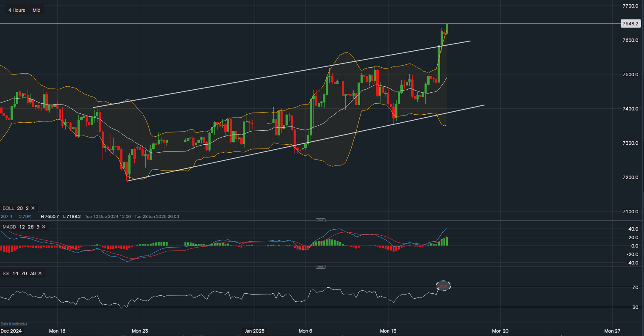
Task: Click the Mon 20 date on time axis
Action: 500,331
